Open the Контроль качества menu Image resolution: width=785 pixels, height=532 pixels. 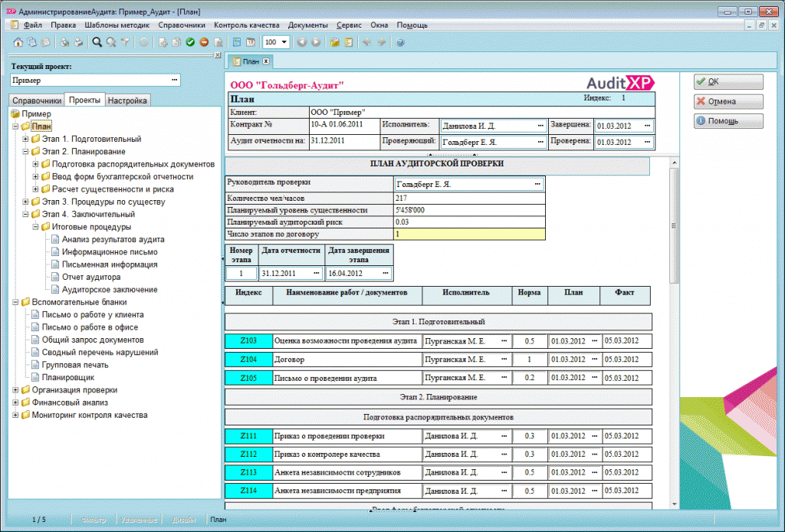click(x=246, y=25)
